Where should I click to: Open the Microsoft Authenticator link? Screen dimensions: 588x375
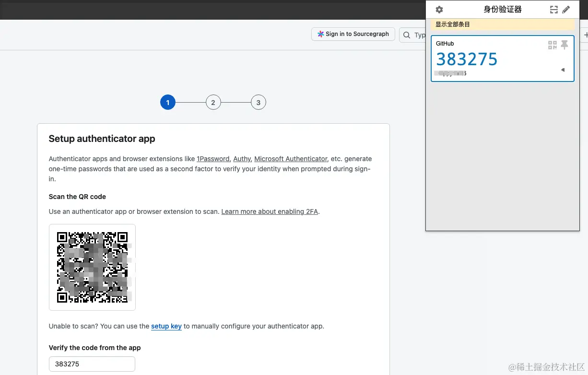click(x=291, y=159)
